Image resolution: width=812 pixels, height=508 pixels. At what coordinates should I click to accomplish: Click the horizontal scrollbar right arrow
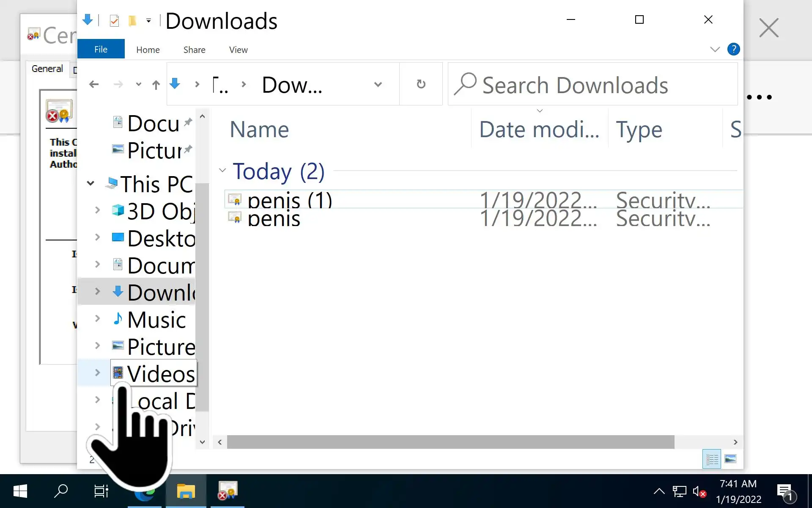click(735, 442)
